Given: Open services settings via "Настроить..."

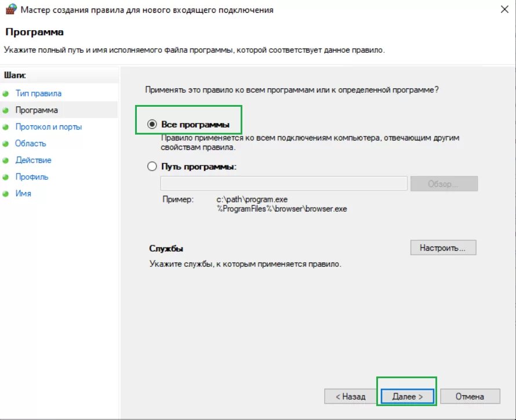Looking at the screenshot, I should coord(443,248).
